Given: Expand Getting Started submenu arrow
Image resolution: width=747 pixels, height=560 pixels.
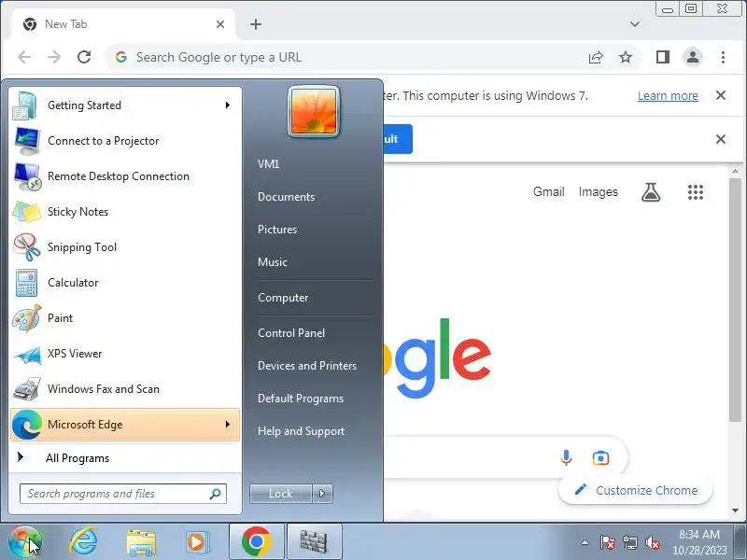Looking at the screenshot, I should [228, 105].
